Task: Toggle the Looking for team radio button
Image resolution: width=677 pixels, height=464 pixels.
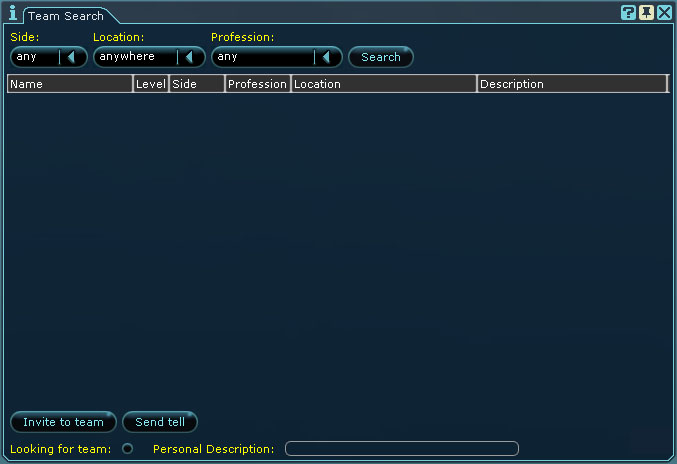Action: coord(127,448)
